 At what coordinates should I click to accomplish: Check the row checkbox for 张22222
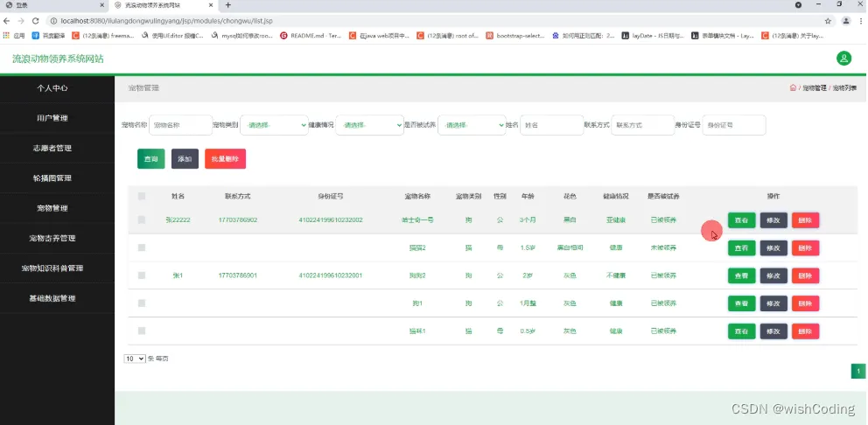click(x=142, y=219)
